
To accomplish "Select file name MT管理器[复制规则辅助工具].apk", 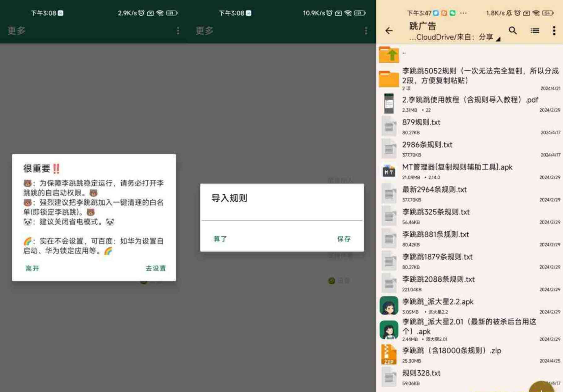I will point(457,167).
